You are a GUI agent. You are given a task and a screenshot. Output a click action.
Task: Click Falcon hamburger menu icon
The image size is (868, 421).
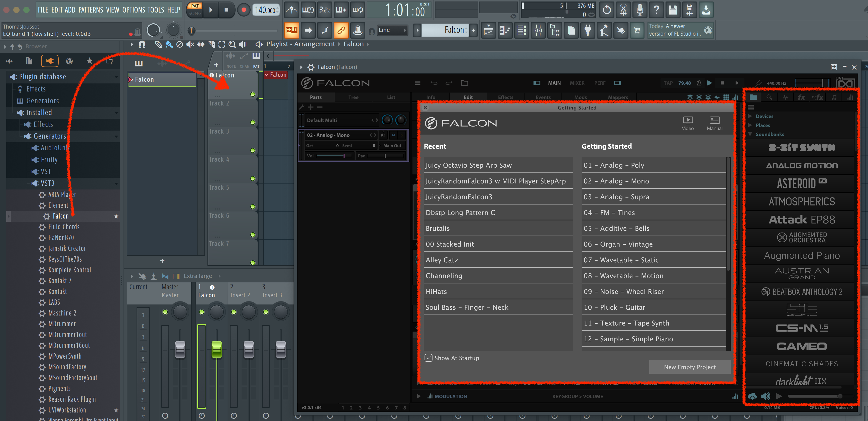pos(417,83)
